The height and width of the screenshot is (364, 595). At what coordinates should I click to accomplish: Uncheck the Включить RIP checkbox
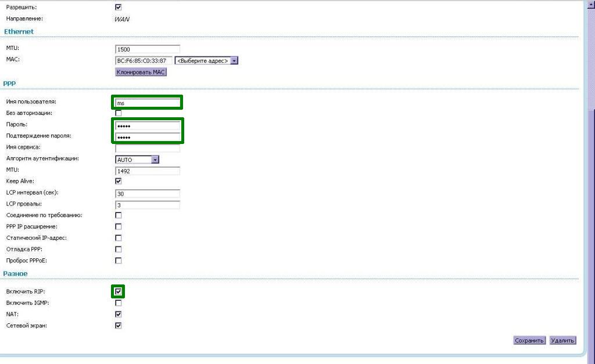(119, 291)
